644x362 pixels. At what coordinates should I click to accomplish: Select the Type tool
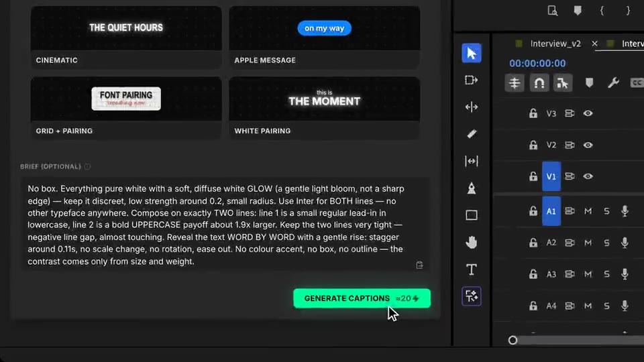(471, 269)
